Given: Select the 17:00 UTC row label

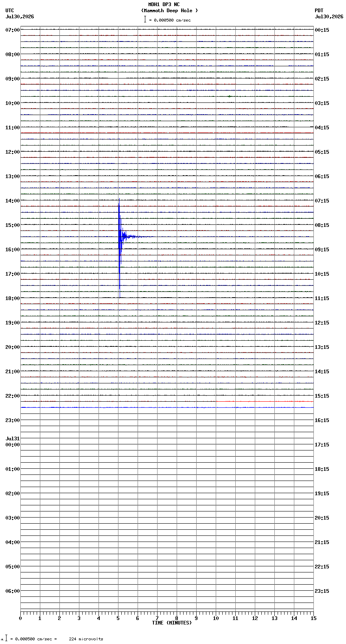Looking at the screenshot, I should pyautogui.click(x=13, y=274).
